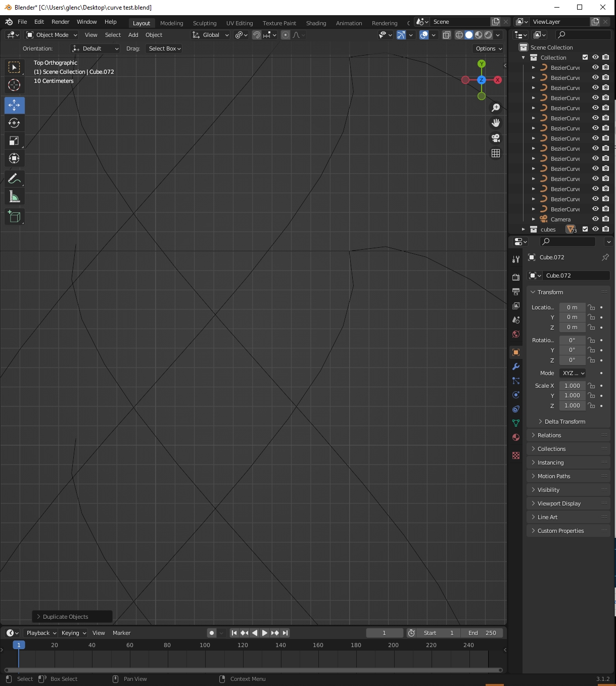Toggle camera view with the camera icon

coord(496,138)
